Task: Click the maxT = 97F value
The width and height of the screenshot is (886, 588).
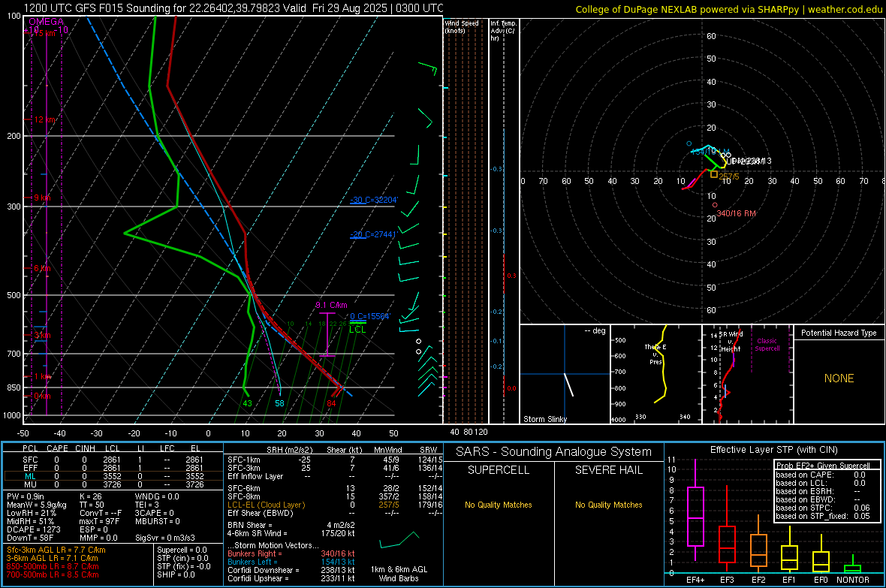Action: (x=99, y=521)
